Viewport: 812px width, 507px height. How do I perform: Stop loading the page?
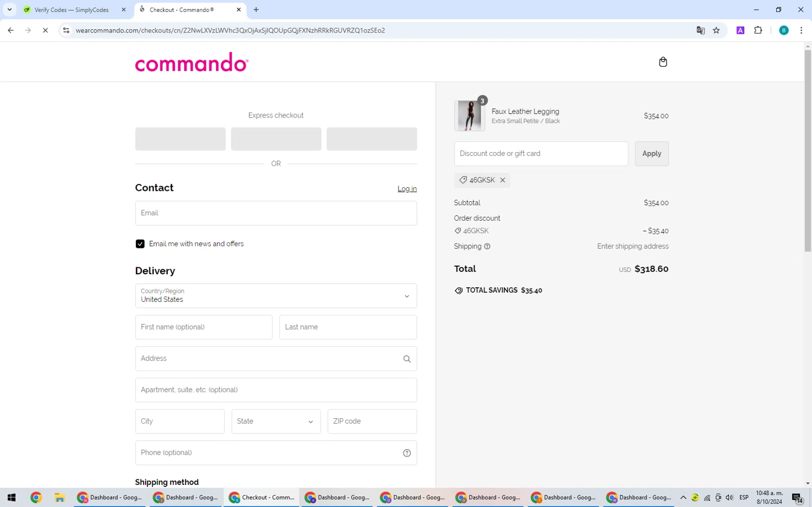45,30
